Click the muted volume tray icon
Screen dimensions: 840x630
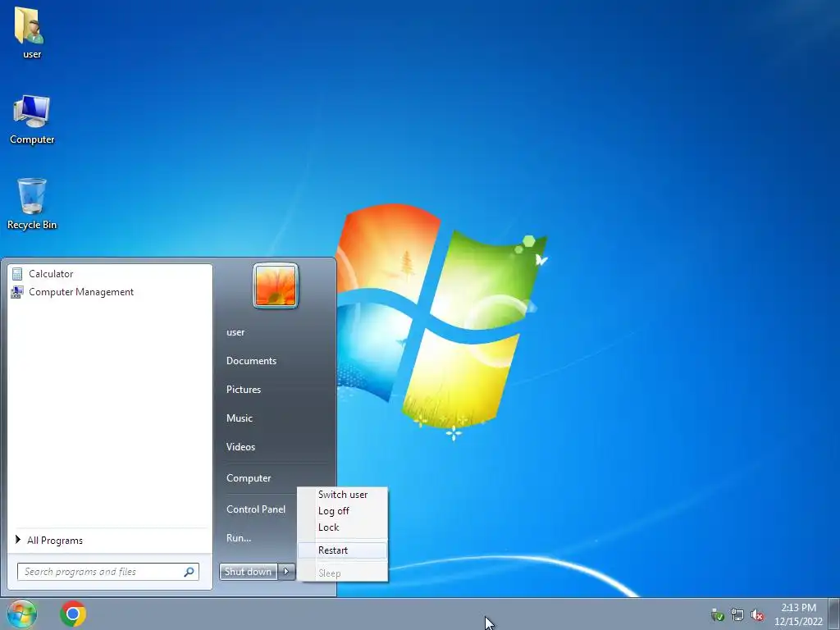[757, 615]
